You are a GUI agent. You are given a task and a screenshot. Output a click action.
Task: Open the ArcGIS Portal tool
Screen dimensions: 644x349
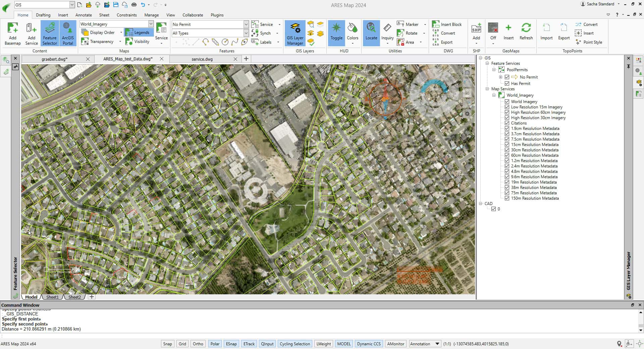click(x=68, y=33)
